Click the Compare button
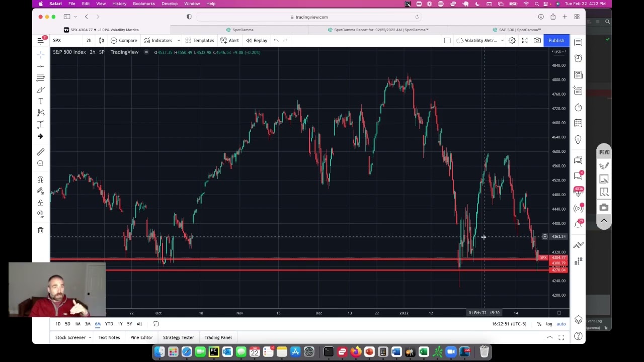Image resolution: width=644 pixels, height=362 pixels. click(124, 40)
